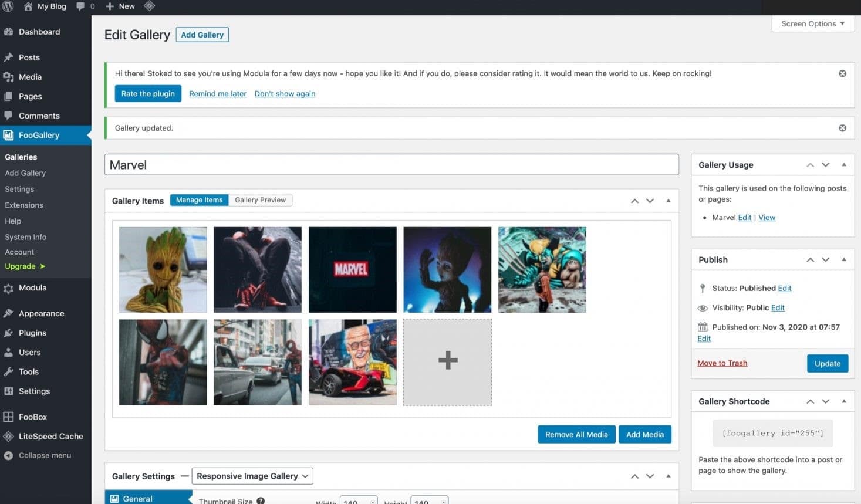The image size is (861, 504).
Task: Open the Screen Options dropdown
Action: (813, 23)
